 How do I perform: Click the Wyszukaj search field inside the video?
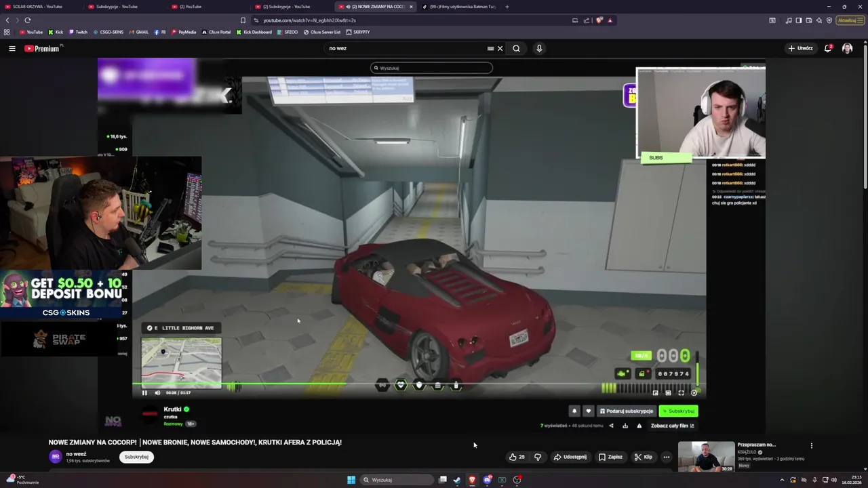tap(431, 68)
